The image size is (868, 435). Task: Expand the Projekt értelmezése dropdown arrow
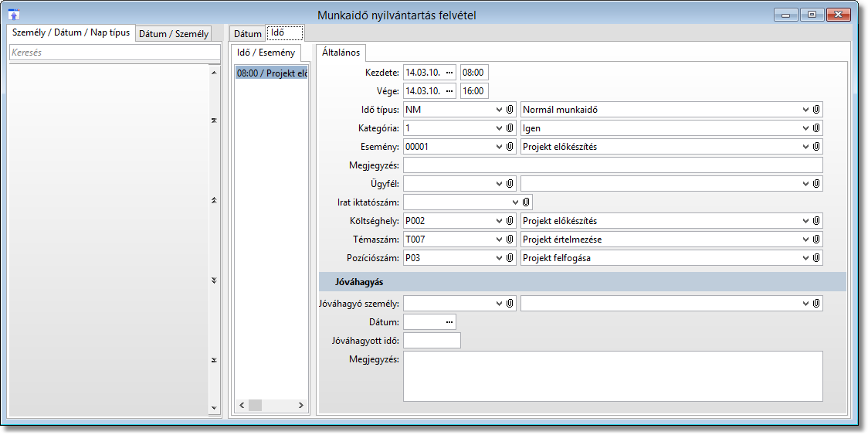coord(805,240)
